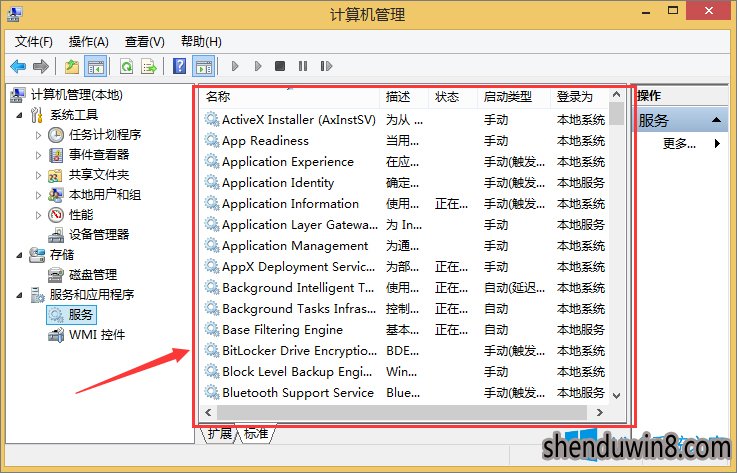Image resolution: width=737 pixels, height=473 pixels.
Task: Select the Application Management service
Action: (x=404, y=245)
